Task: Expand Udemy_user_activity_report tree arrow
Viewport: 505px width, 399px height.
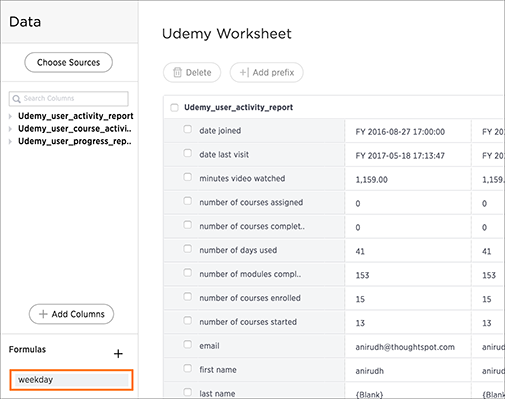Action: 10,116
